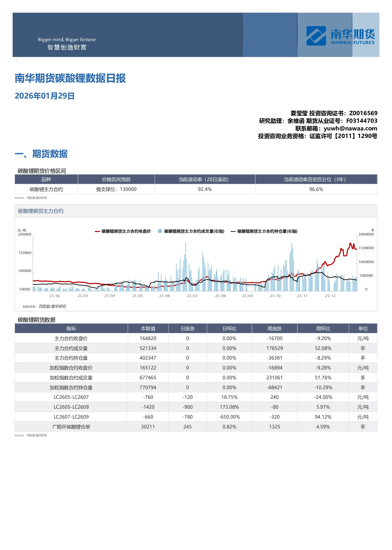
Task: Click the value 677465
Action: pyautogui.click(x=148, y=378)
